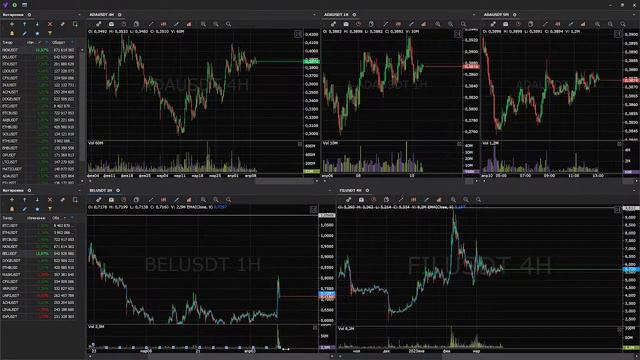The width and height of the screenshot is (640, 360).
Task: Open the top watchlist panel dropdown arrow
Action: (79, 15)
